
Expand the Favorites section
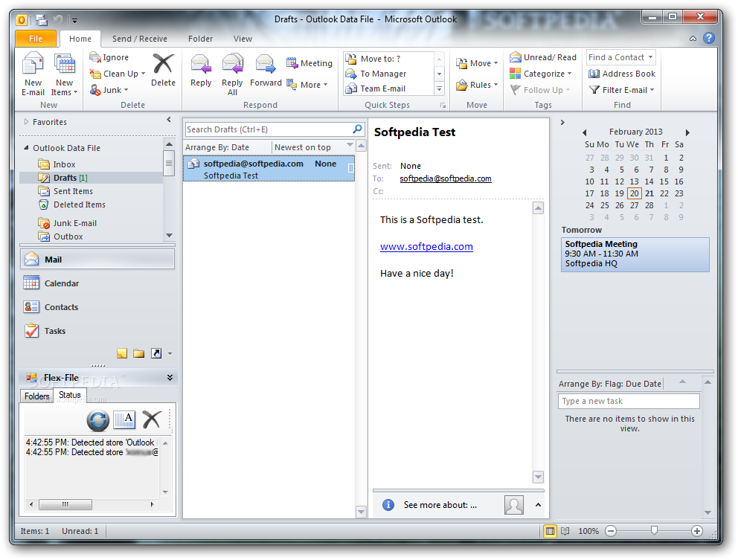click(x=26, y=121)
